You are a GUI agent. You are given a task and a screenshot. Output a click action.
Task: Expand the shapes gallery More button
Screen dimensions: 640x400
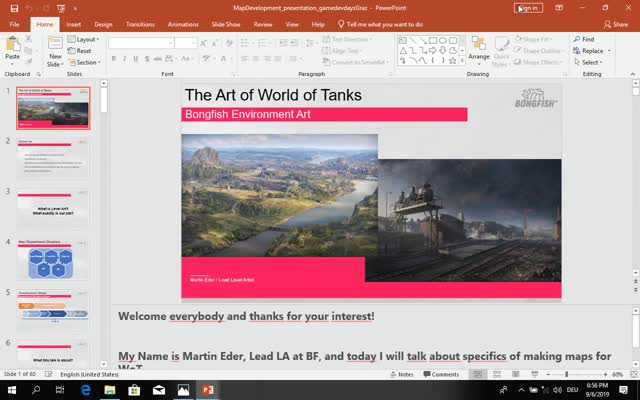click(462, 60)
